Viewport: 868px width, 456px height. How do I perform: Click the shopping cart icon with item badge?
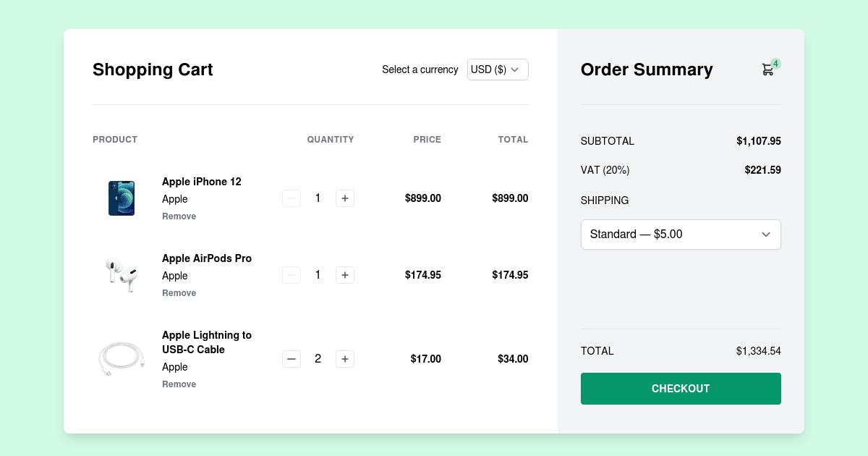click(768, 69)
